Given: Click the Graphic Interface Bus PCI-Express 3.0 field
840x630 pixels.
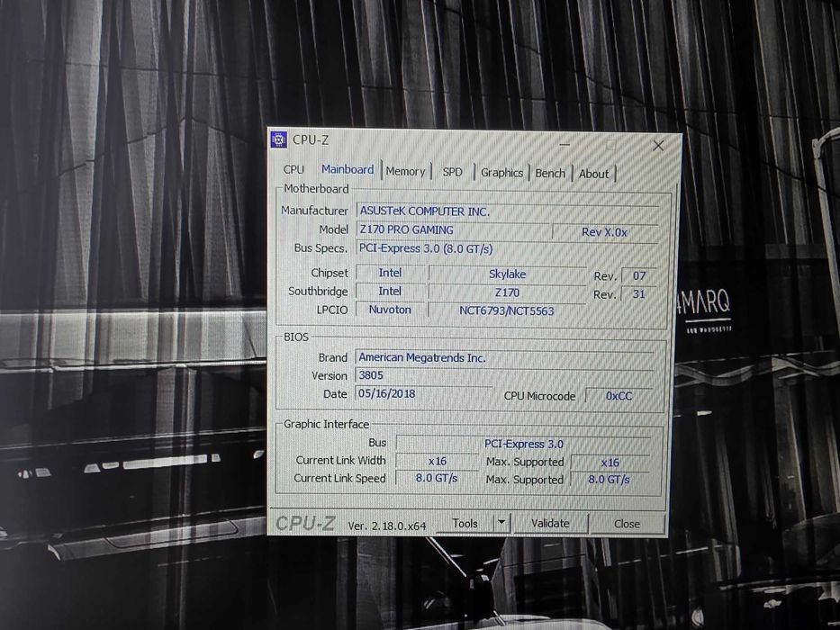Looking at the screenshot, I should click(x=523, y=444).
